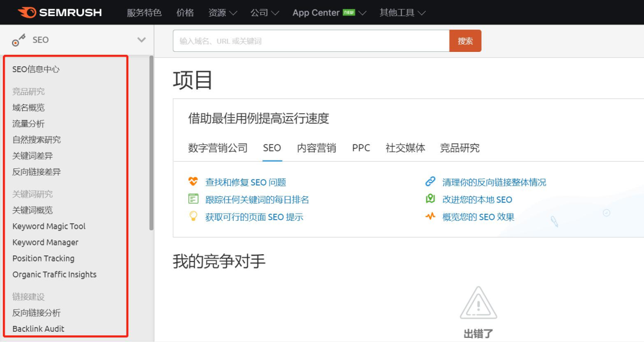Screen dimensions: 644x342
Task: Click chain link icon beside 清理你的反向链接整体情况
Action: (x=430, y=181)
